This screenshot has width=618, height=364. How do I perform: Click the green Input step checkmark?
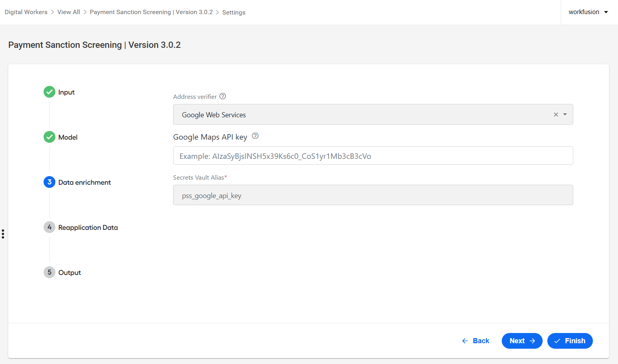(49, 92)
